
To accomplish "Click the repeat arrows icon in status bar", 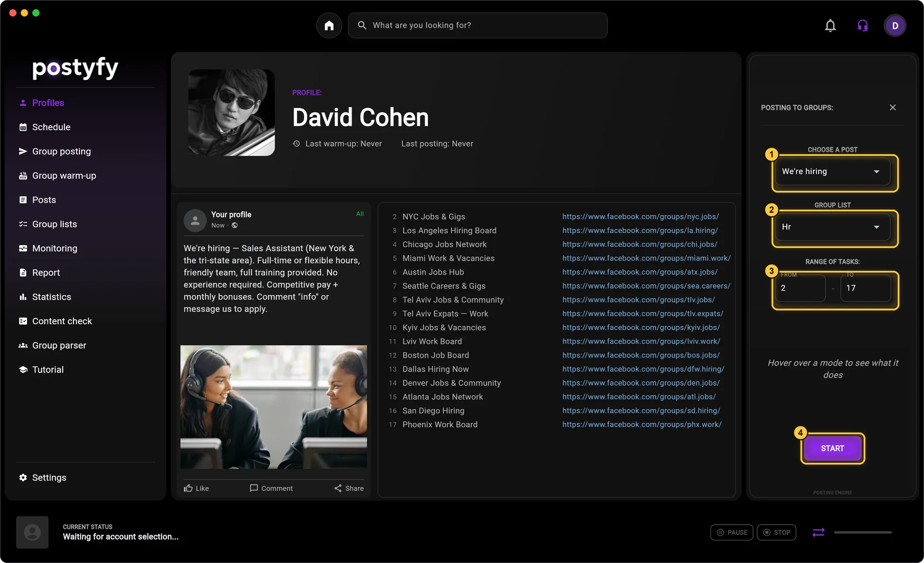I will point(818,533).
